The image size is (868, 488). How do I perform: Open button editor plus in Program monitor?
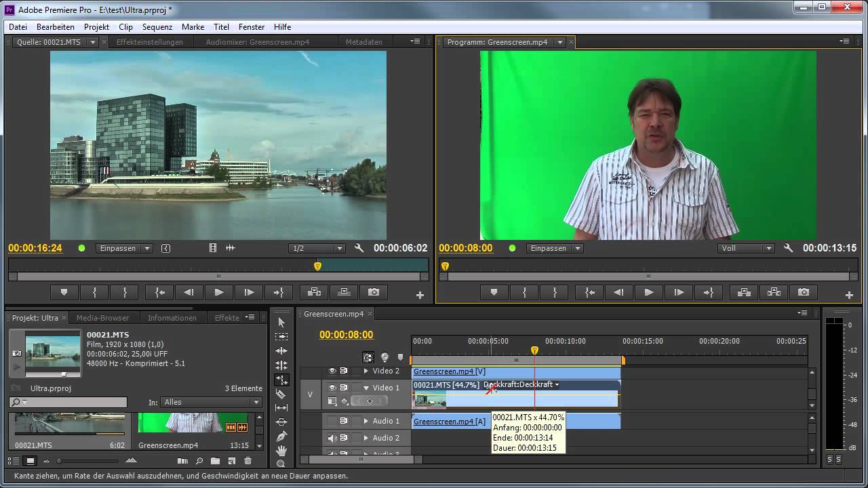coord(849,295)
